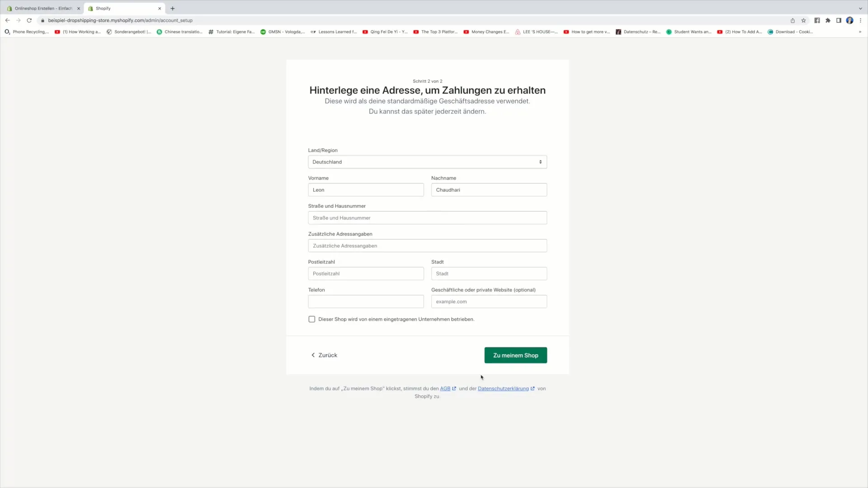Viewport: 868px width, 488px height.
Task: Enable 'Dieser Shop wird von einem eingetragenen Unternehmen betrieben' checkbox
Action: pos(311,319)
